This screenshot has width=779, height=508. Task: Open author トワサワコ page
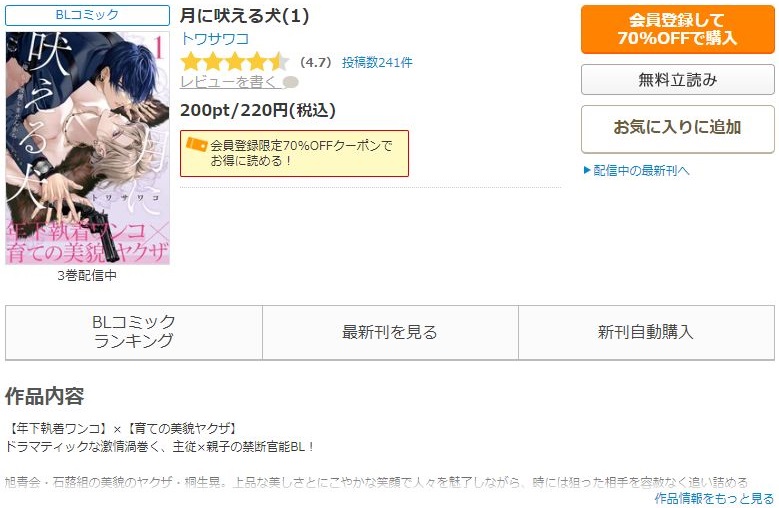tap(214, 39)
